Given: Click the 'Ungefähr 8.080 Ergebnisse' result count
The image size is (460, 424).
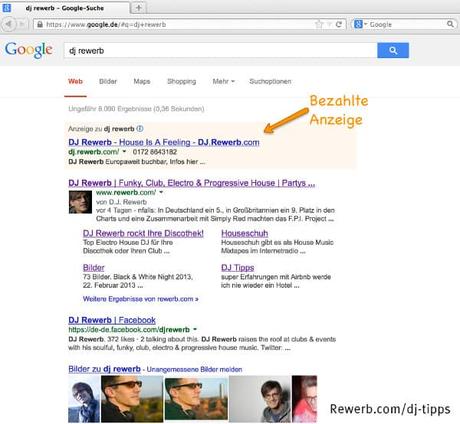Looking at the screenshot, I should tap(136, 109).
